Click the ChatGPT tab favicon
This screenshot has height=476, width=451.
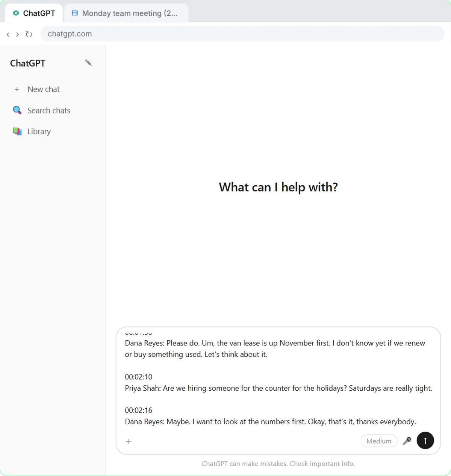click(x=16, y=13)
